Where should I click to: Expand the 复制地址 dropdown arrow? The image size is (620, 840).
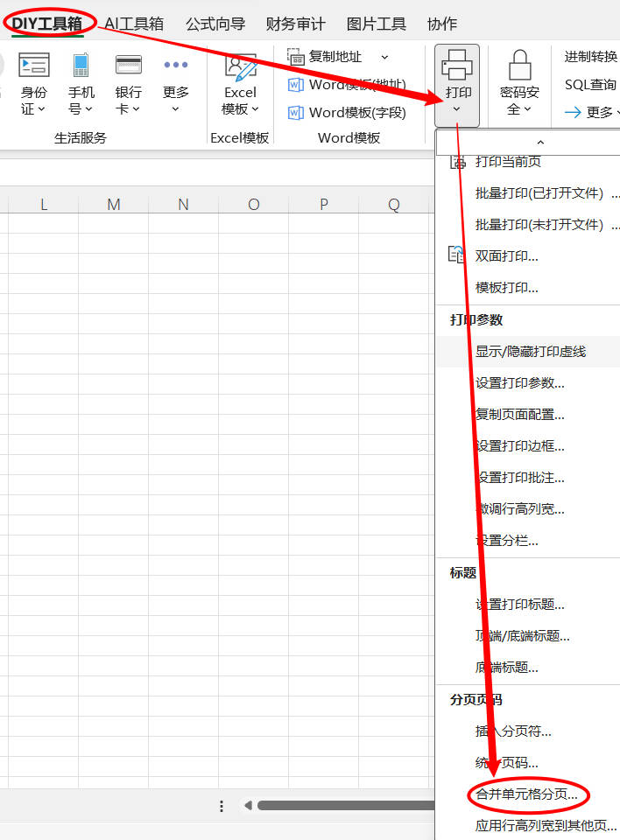(x=384, y=57)
